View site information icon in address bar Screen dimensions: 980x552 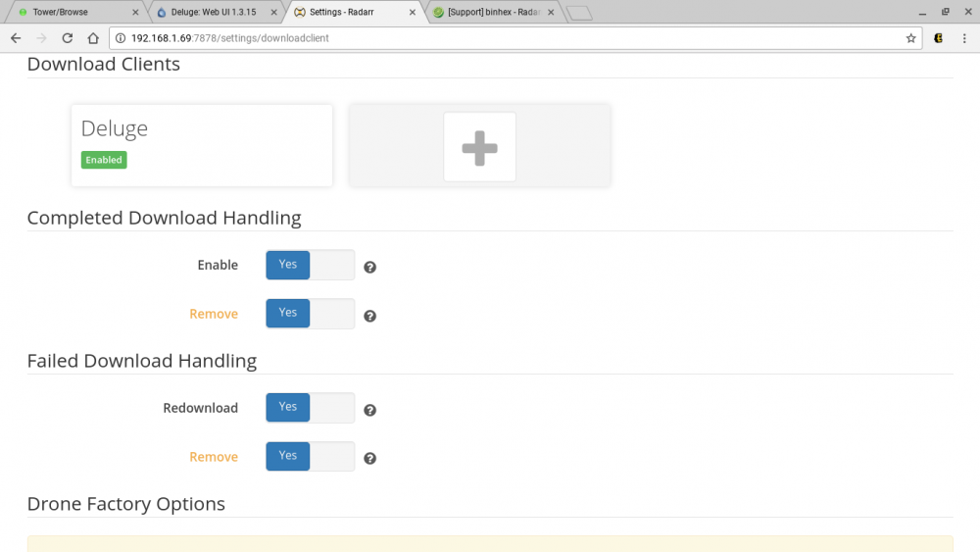121,38
